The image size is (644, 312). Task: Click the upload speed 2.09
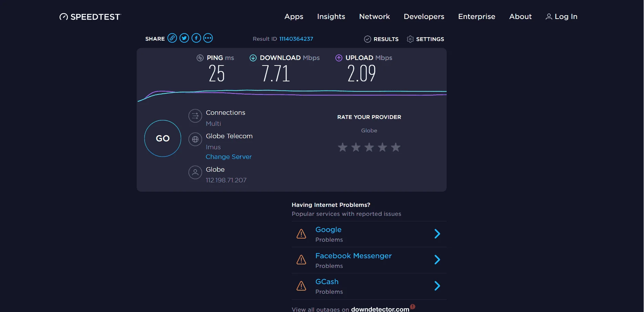pos(362,73)
